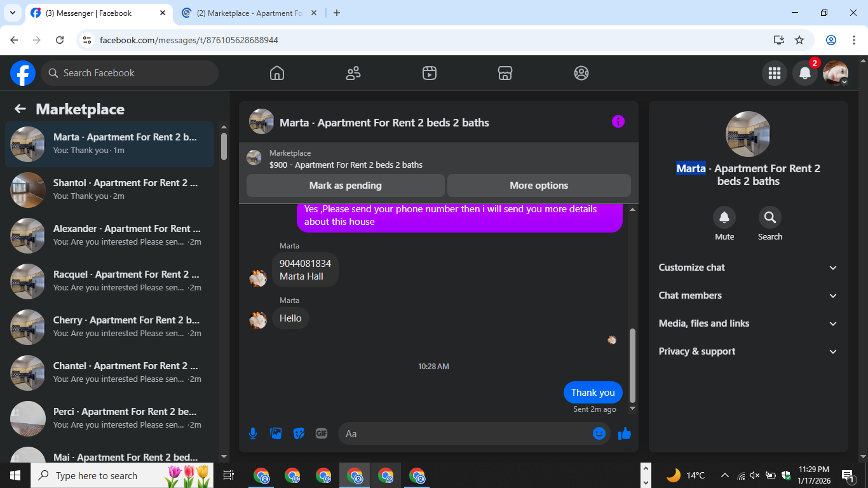Choose a sticker icon
This screenshot has height=488, width=868.
299,433
